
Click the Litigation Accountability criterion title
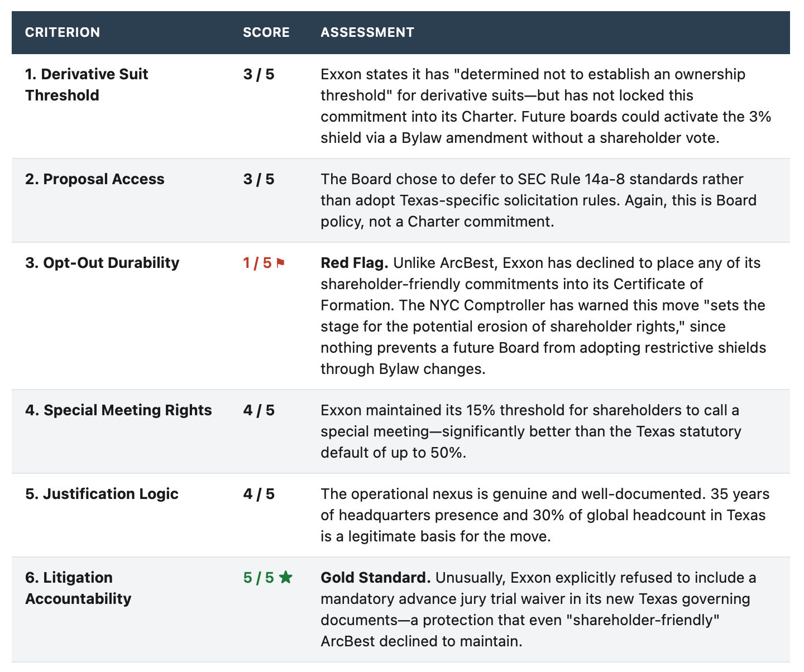coord(78,588)
